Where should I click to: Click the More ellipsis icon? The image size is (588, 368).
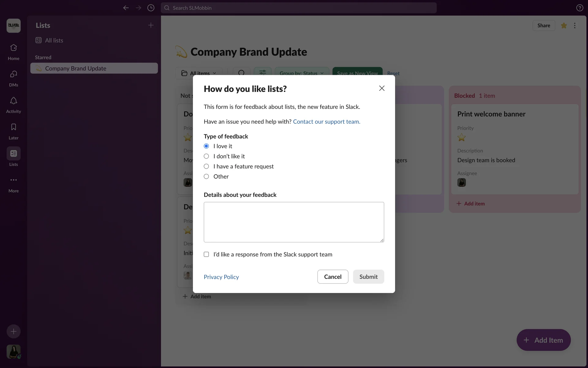[x=13, y=180]
